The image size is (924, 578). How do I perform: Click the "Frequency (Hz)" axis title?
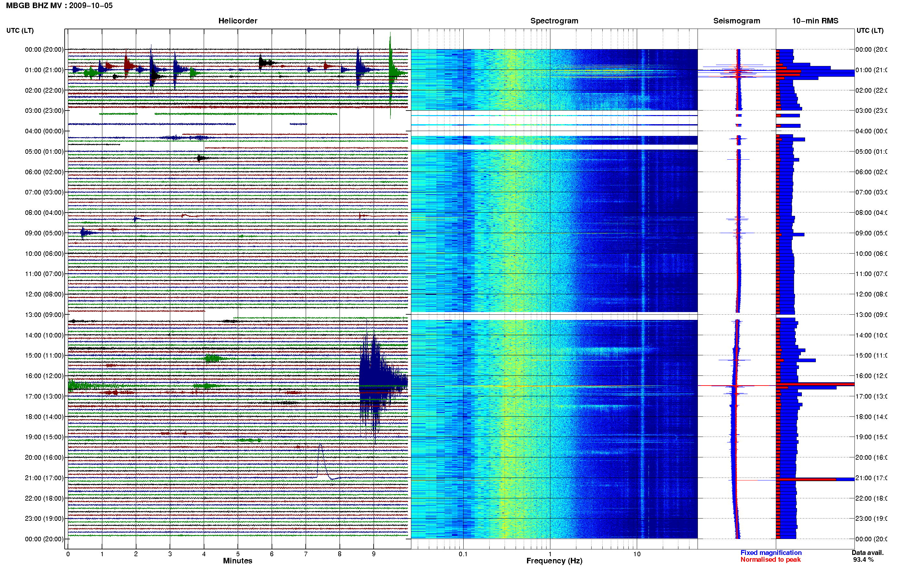(x=554, y=561)
